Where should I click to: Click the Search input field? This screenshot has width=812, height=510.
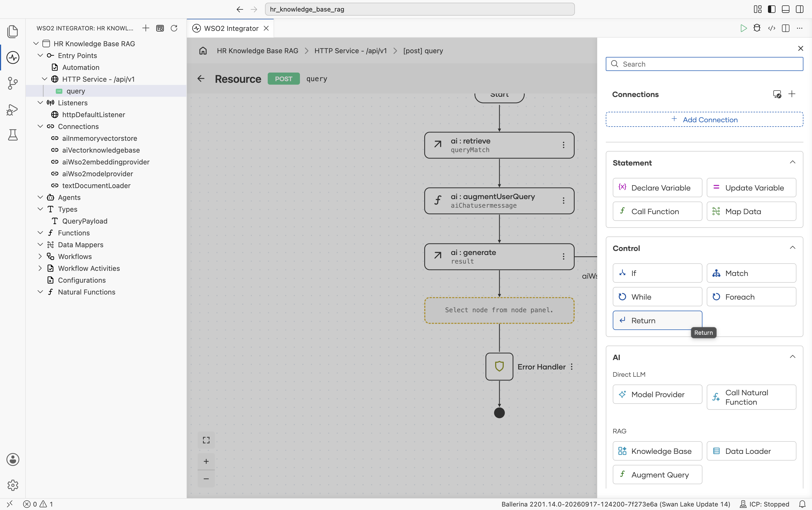pyautogui.click(x=704, y=64)
